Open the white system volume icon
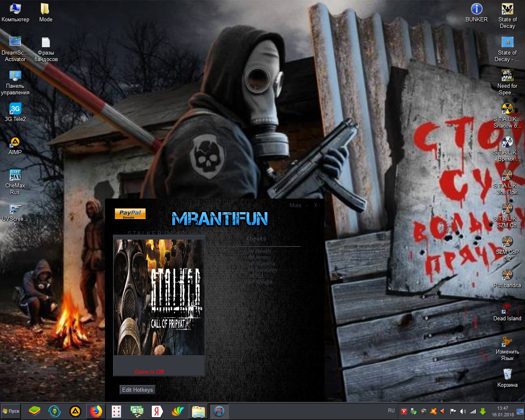525x420 pixels. [463, 411]
